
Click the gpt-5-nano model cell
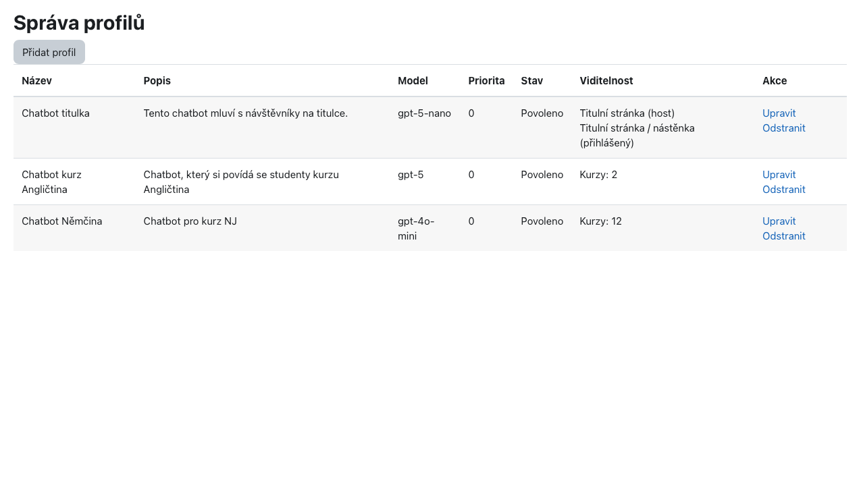[424, 113]
